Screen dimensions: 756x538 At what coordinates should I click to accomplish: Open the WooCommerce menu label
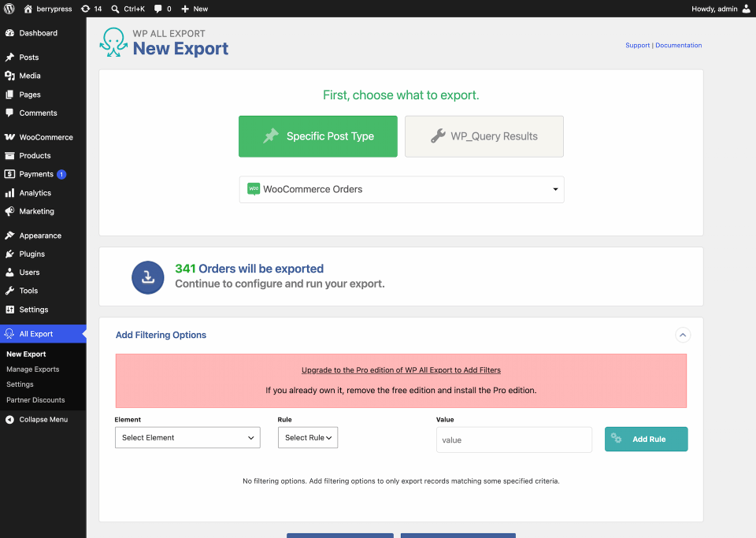click(x=46, y=137)
